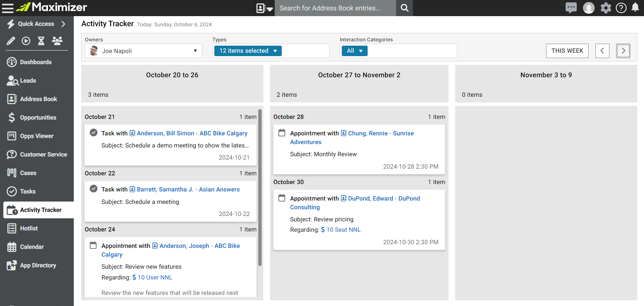This screenshot has width=644, height=306.
Task: Open the Address Book search scope selector
Action: pos(265,8)
